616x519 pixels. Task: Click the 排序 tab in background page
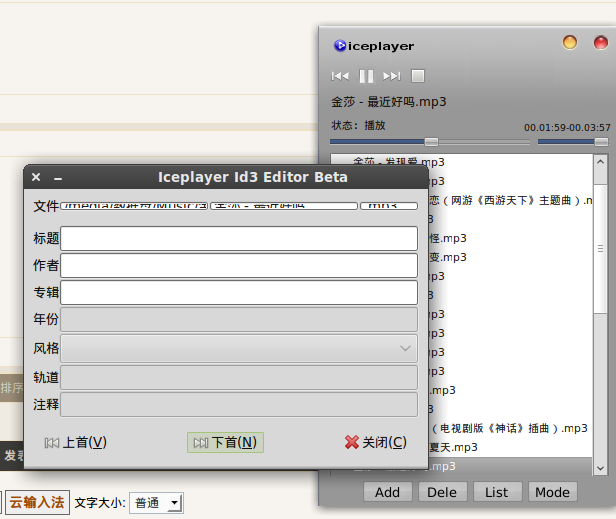coord(12,388)
